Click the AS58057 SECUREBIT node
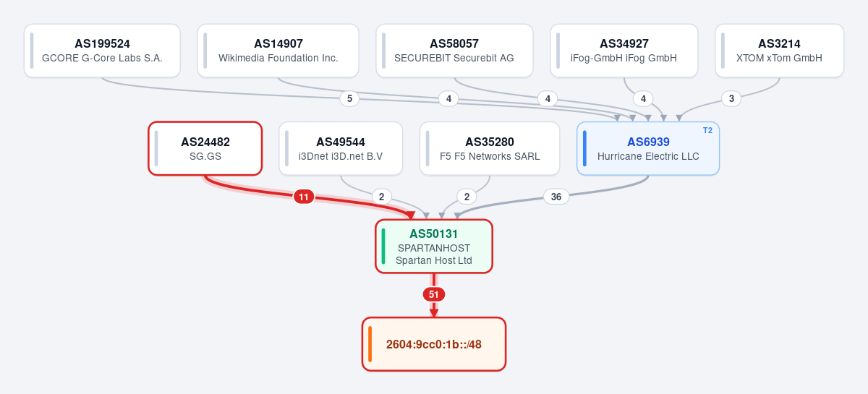The width and height of the screenshot is (868, 394). click(x=454, y=51)
